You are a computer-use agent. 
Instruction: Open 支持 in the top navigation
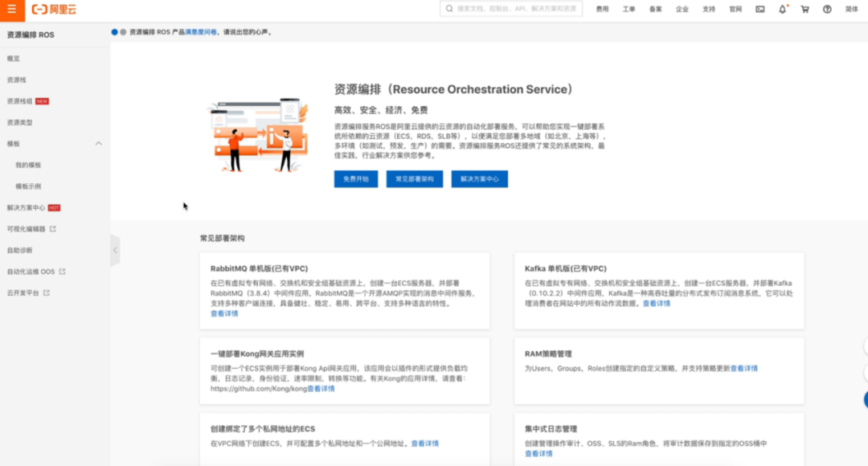[709, 10]
